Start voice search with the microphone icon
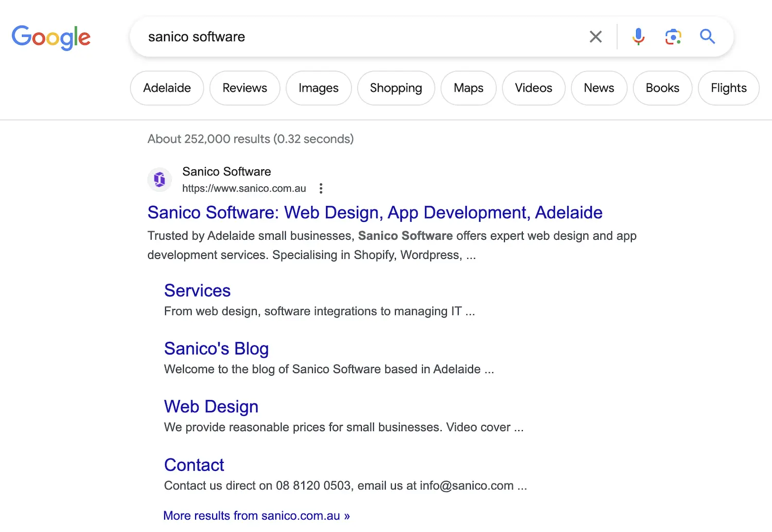772x532 pixels. click(638, 37)
